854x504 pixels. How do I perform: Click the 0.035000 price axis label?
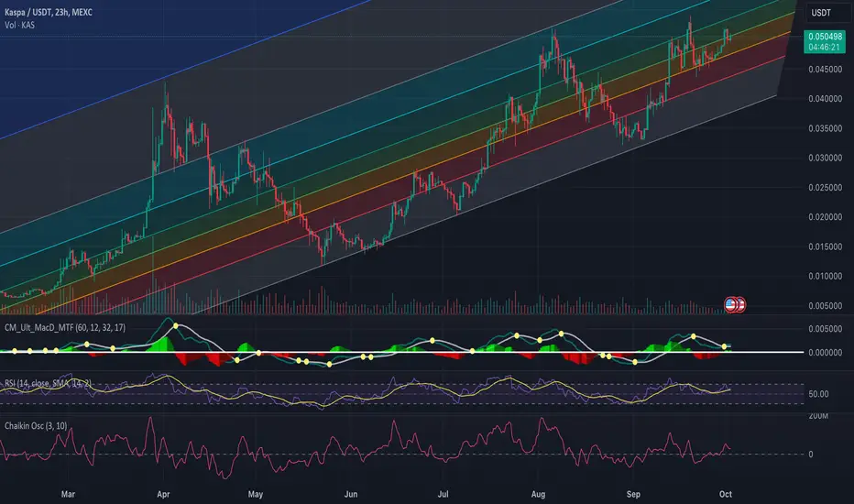pos(825,128)
